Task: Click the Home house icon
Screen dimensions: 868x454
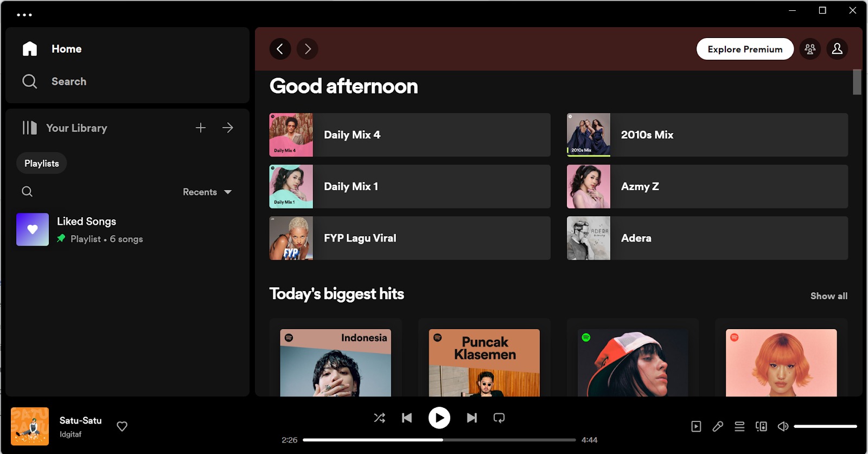Action: [x=30, y=49]
